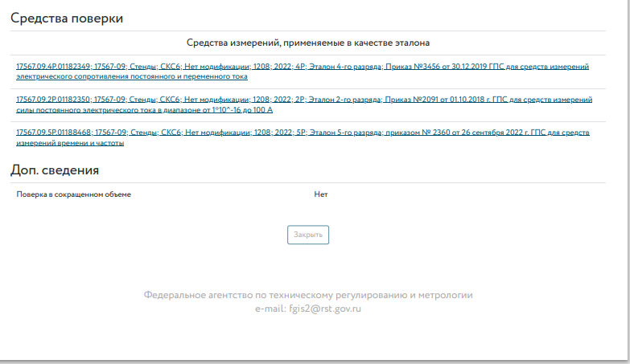Click link text 'измерений времени и частоты'
630x364 pixels.
tap(69, 142)
